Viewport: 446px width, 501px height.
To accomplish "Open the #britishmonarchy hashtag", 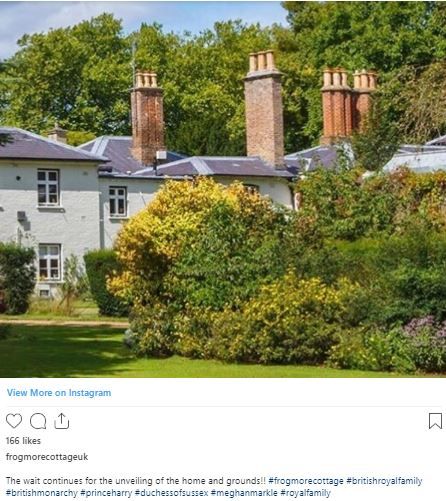I will (42, 493).
